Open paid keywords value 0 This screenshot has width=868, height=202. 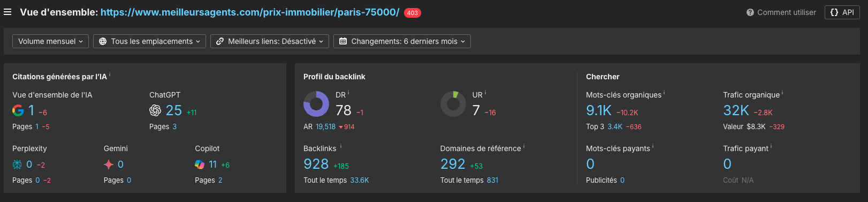pyautogui.click(x=590, y=164)
